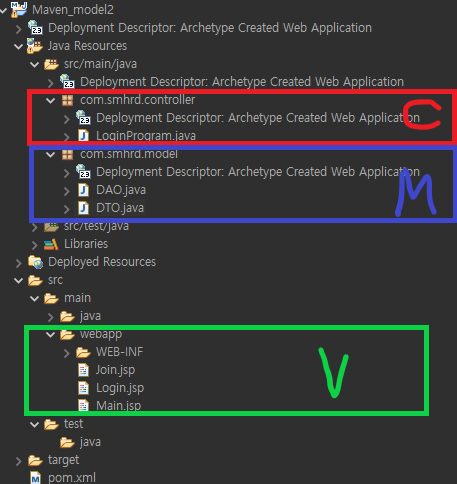Screen dimensions: 457x484
Task: Select the Java Resources label
Action: pyautogui.click(x=87, y=46)
